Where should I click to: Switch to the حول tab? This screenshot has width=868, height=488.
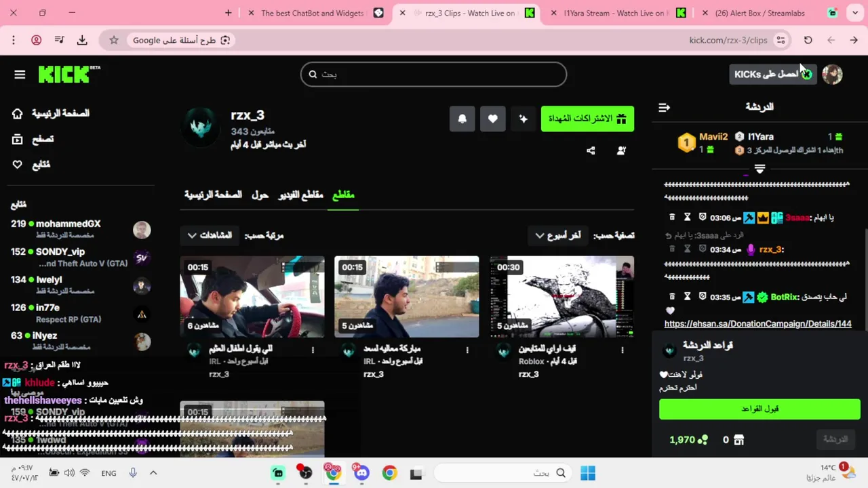coord(260,195)
